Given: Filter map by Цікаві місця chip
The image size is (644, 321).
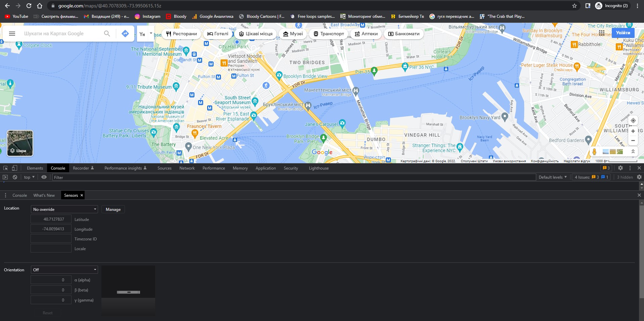Looking at the screenshot, I should coord(256,34).
